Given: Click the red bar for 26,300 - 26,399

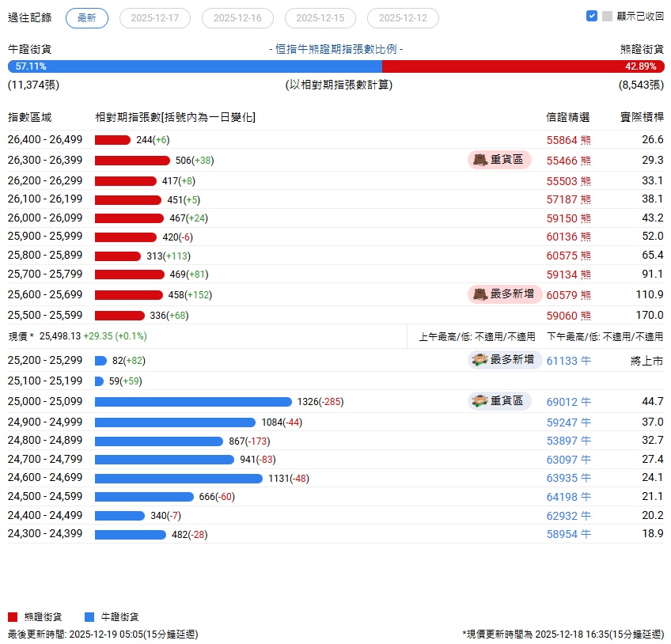Looking at the screenshot, I should point(132,161).
